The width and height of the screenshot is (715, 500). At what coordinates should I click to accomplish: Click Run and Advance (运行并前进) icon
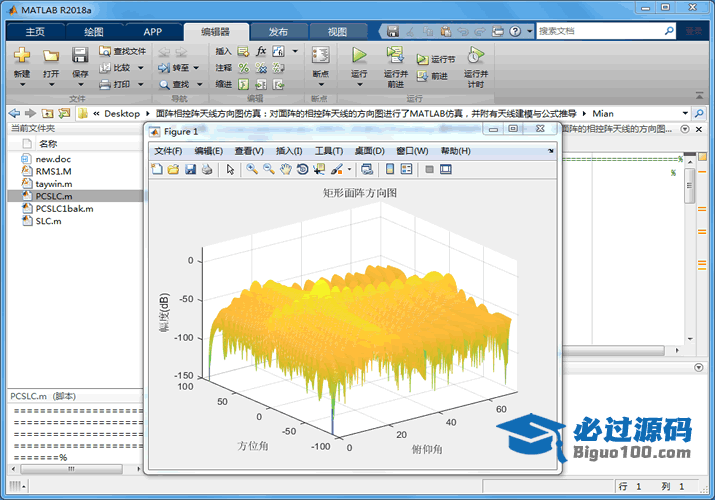395,55
